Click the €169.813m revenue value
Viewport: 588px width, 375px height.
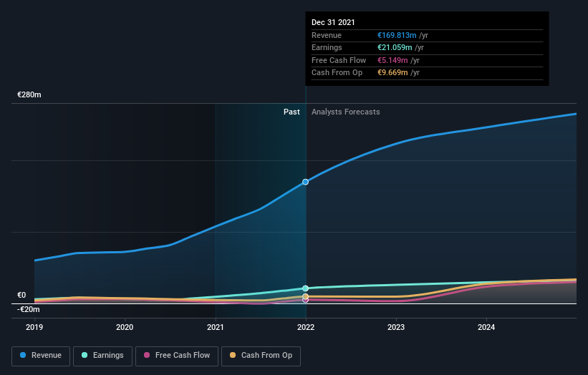coord(397,35)
